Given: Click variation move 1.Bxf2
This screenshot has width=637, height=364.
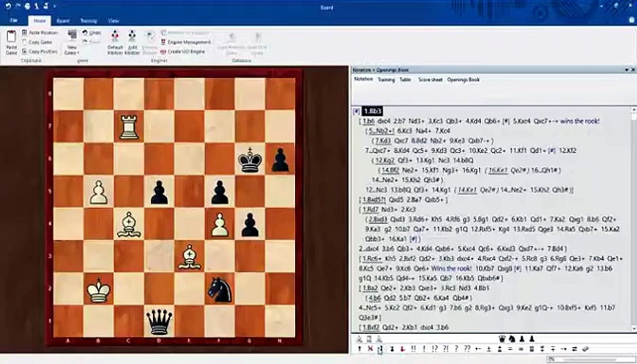Looking at the screenshot, I should (x=371, y=328).
